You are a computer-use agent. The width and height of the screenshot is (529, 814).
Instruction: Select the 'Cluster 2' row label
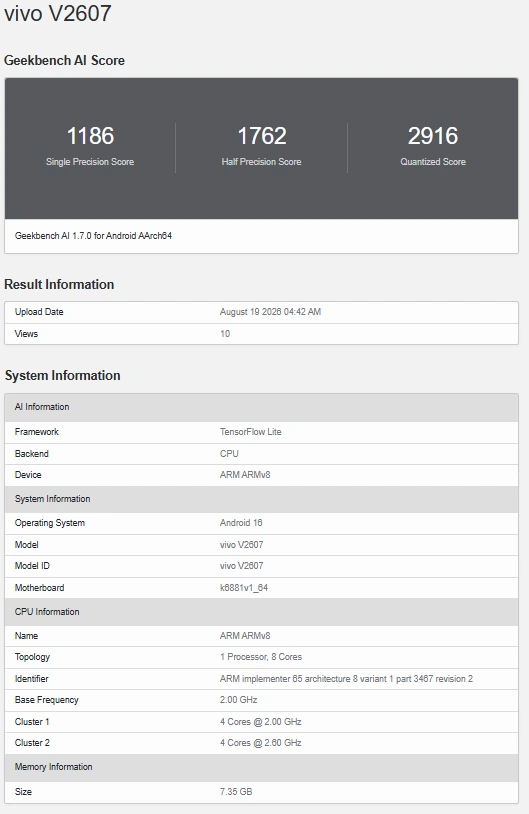point(32,743)
